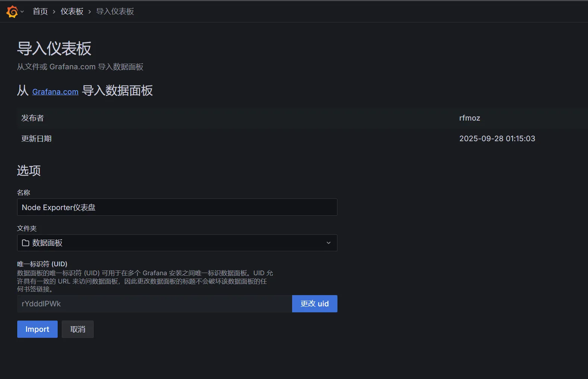The height and width of the screenshot is (379, 588).
Task: Click the down arrow in 文件夹 selector
Action: tap(328, 243)
